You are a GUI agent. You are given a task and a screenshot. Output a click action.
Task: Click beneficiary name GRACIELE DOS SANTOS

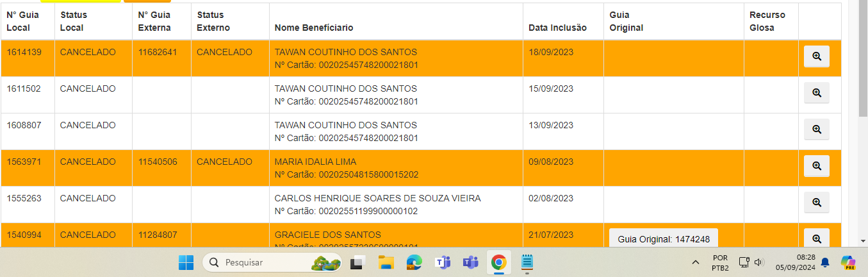coord(327,235)
